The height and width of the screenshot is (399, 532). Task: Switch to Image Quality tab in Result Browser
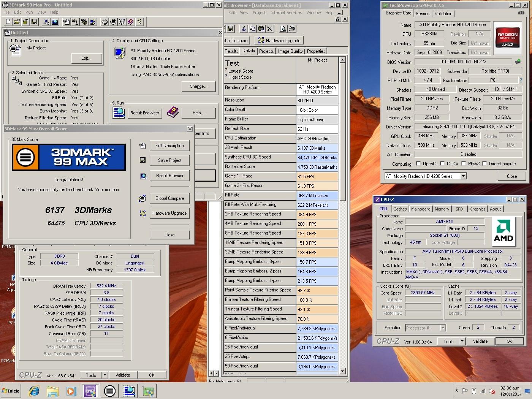[290, 51]
